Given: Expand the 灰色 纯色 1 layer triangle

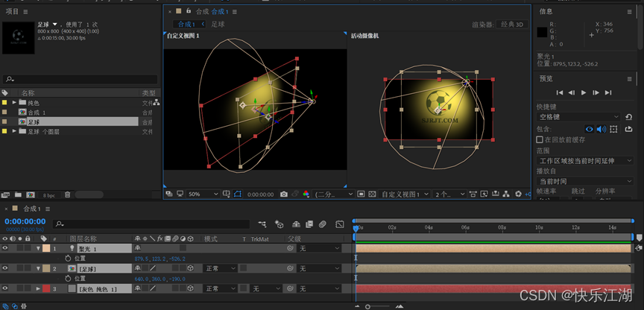Looking at the screenshot, I should (x=39, y=288).
